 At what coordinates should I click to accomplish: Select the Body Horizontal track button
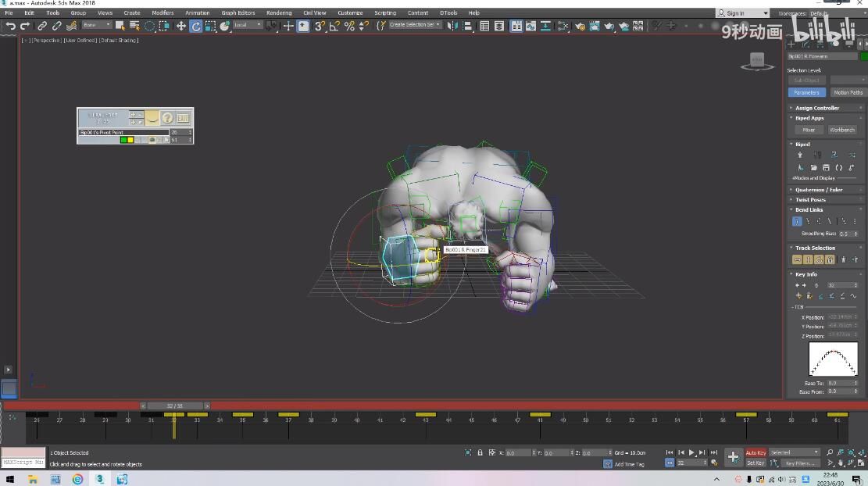tap(797, 259)
